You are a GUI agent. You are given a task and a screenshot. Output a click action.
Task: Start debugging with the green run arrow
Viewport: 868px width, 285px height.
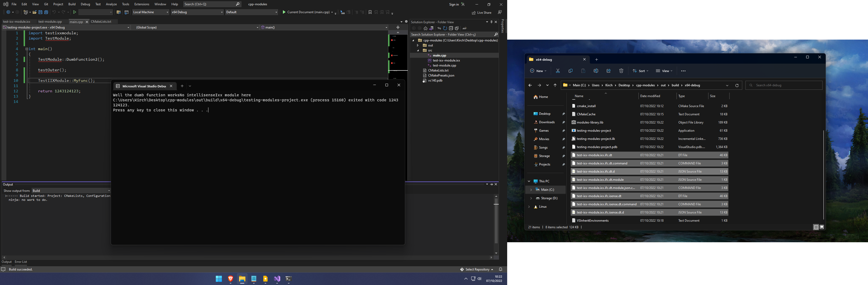pos(74,12)
